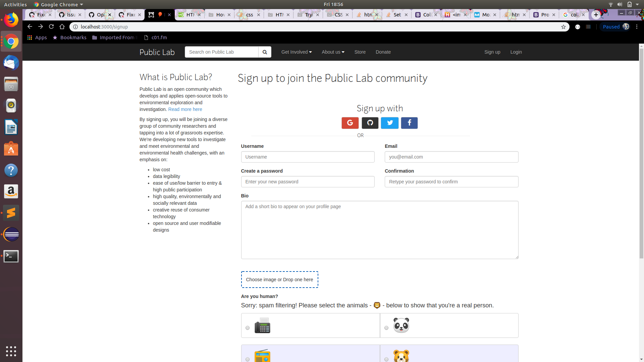This screenshot has height=362, width=644.
Task: Click the Username input field
Action: pyautogui.click(x=308, y=157)
